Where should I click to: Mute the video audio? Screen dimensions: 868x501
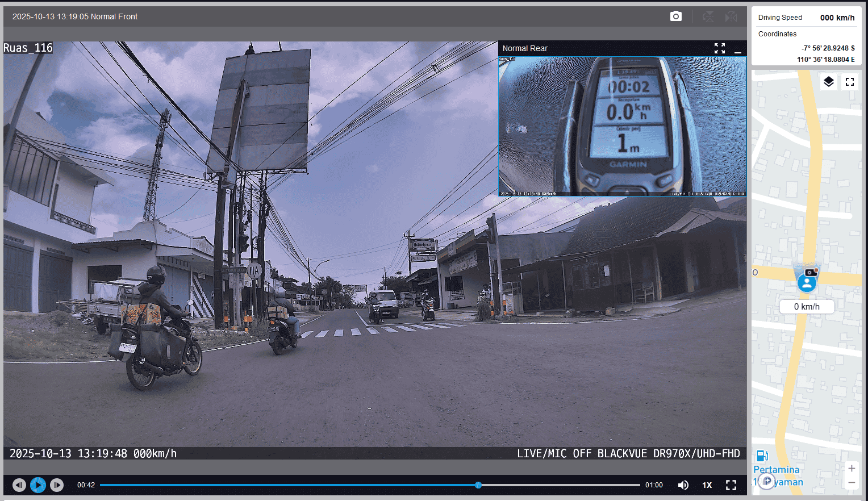[683, 485]
